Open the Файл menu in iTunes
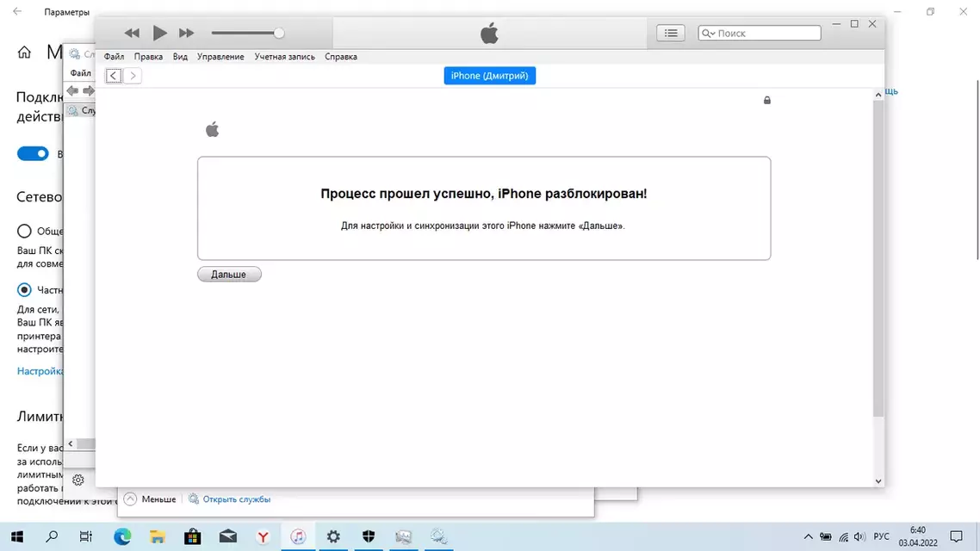 (114, 56)
